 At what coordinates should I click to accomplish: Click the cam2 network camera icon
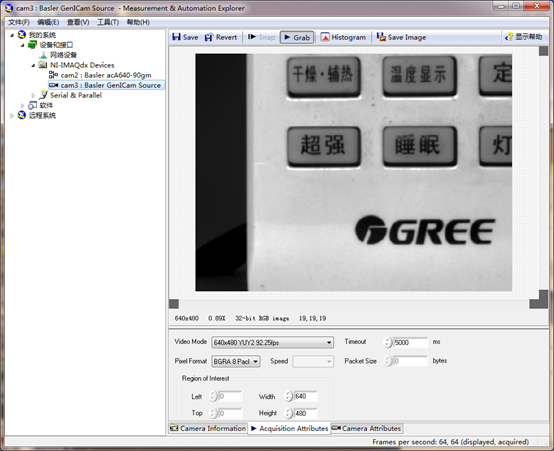(x=53, y=75)
